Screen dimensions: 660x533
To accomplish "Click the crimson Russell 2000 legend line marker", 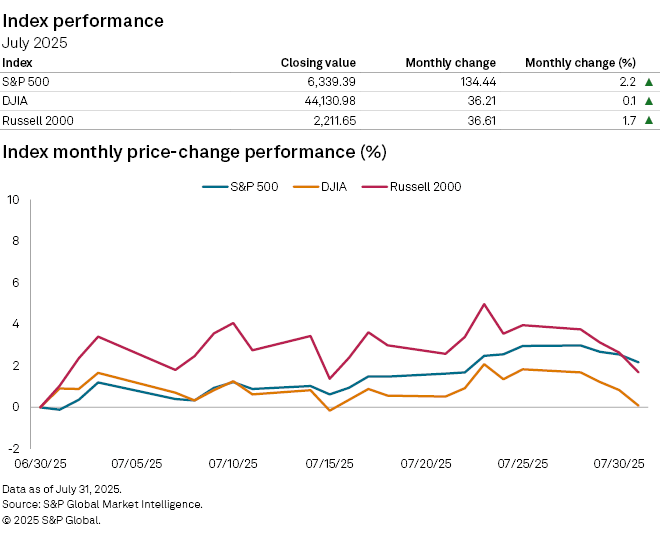I will 374,186.
